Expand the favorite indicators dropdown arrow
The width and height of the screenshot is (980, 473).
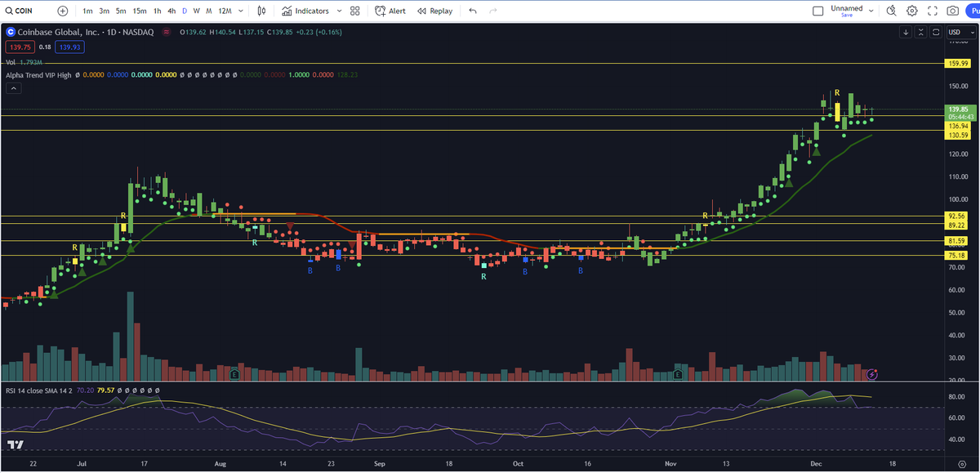click(x=338, y=11)
